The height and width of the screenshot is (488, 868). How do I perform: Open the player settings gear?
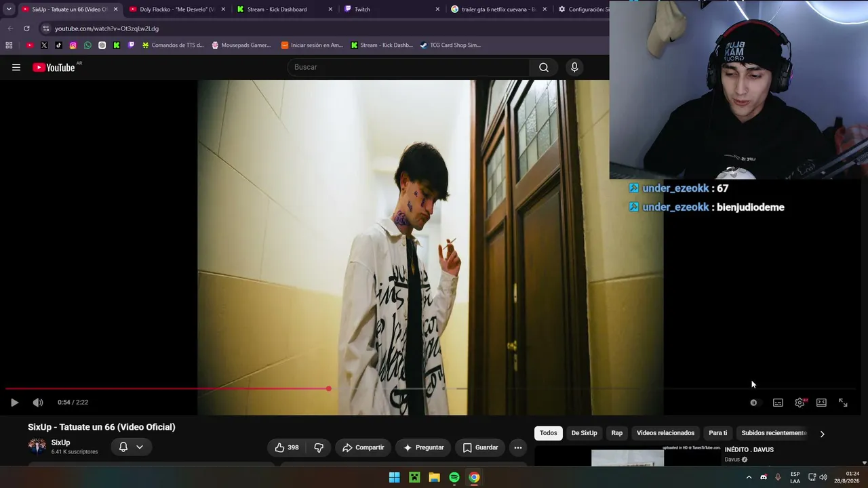click(800, 403)
